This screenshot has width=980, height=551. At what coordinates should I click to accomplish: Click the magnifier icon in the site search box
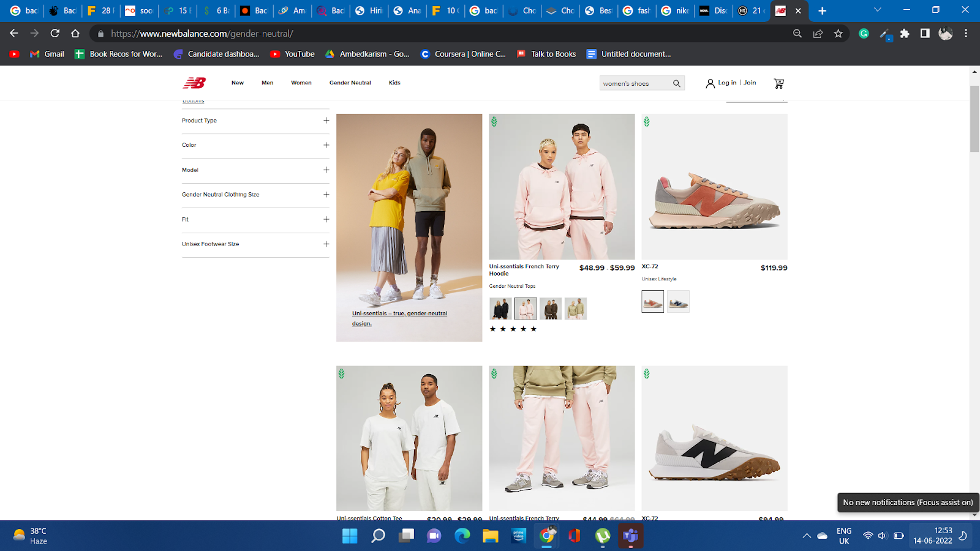[x=677, y=83]
